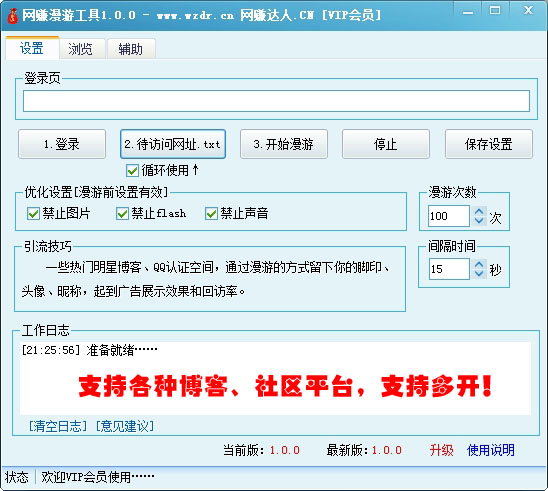Open the 辅助 tab
The height and width of the screenshot is (491, 548).
point(130,49)
